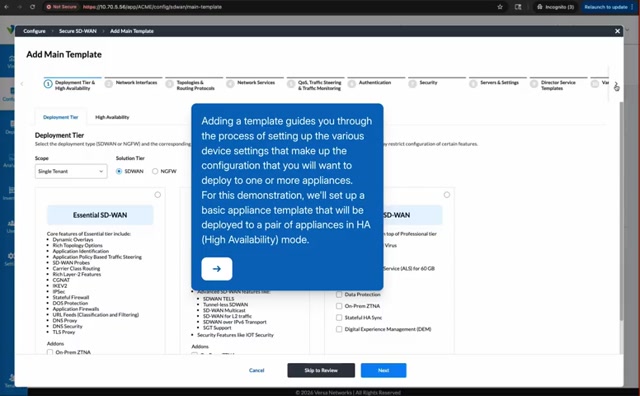
Task: Click the Secure SD-WAN breadcrumb
Action: click(78, 31)
